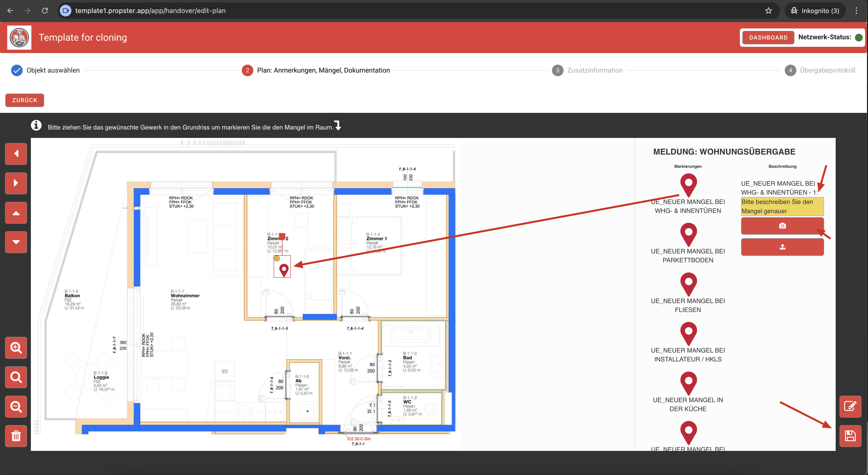Click the edit pencil button
Screen dimensions: 868x475
point(850,406)
